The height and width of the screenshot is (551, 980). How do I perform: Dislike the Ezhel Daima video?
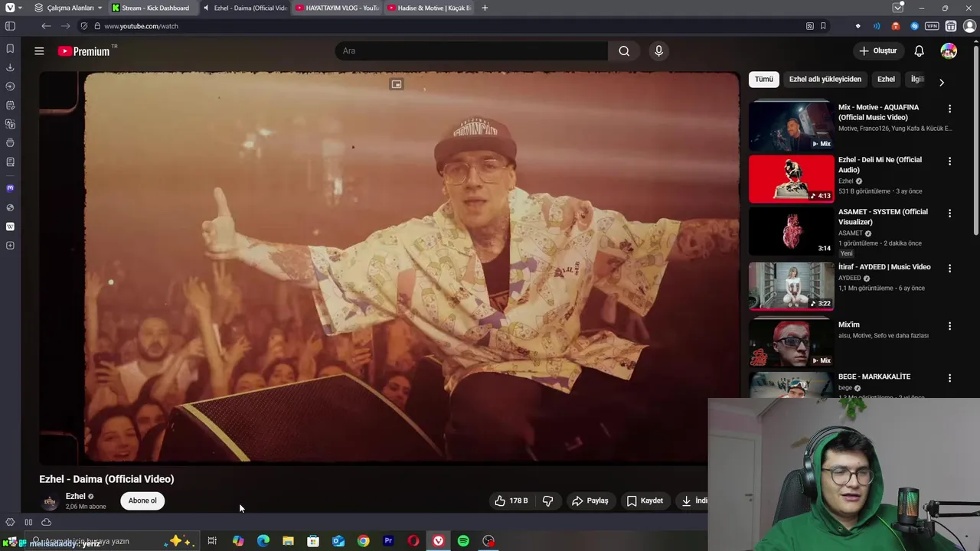pyautogui.click(x=547, y=500)
